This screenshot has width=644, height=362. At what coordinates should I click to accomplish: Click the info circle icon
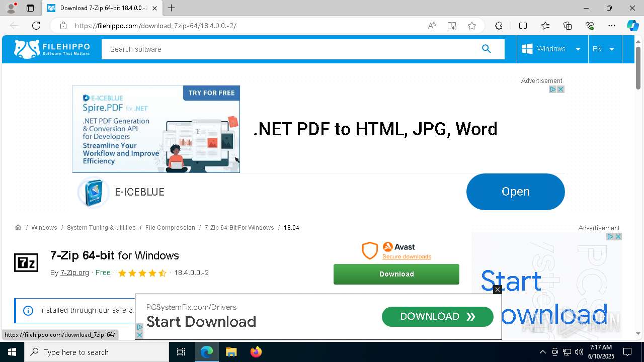point(28,311)
